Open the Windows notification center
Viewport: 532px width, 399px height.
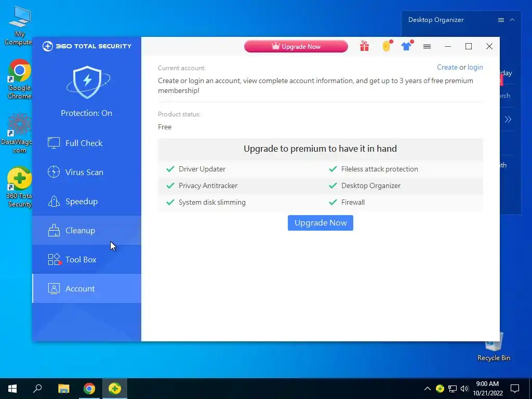click(515, 389)
